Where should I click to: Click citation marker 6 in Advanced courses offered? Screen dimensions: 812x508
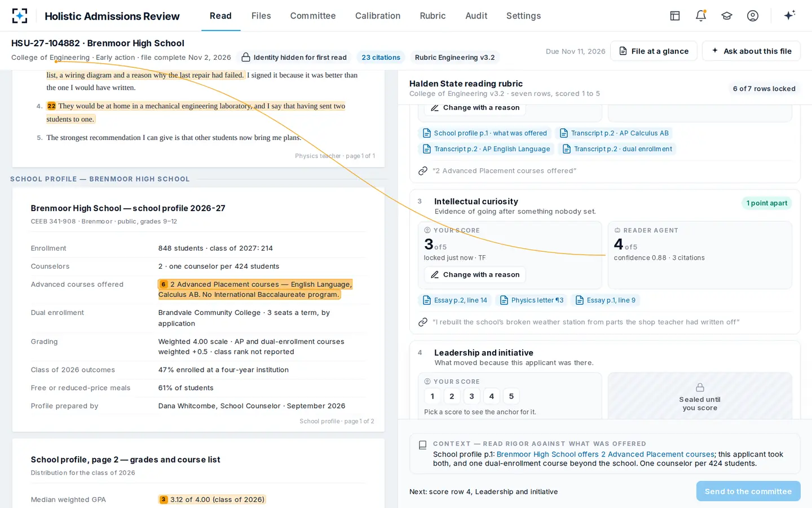[x=164, y=284]
